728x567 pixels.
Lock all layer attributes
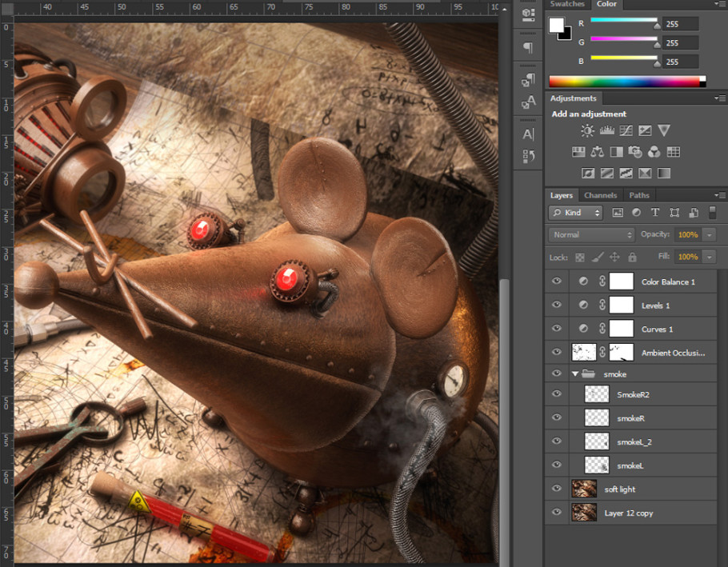pos(632,257)
